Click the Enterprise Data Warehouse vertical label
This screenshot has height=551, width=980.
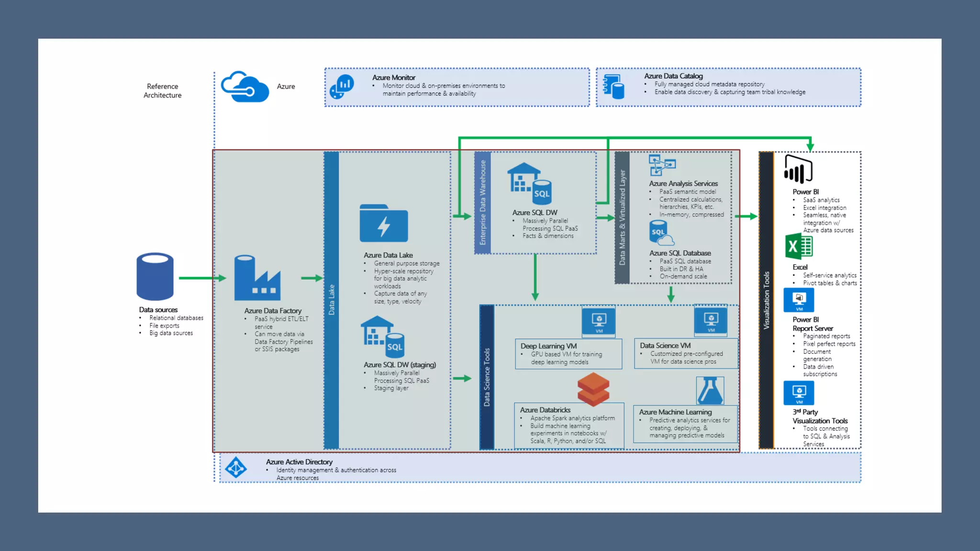(x=482, y=202)
